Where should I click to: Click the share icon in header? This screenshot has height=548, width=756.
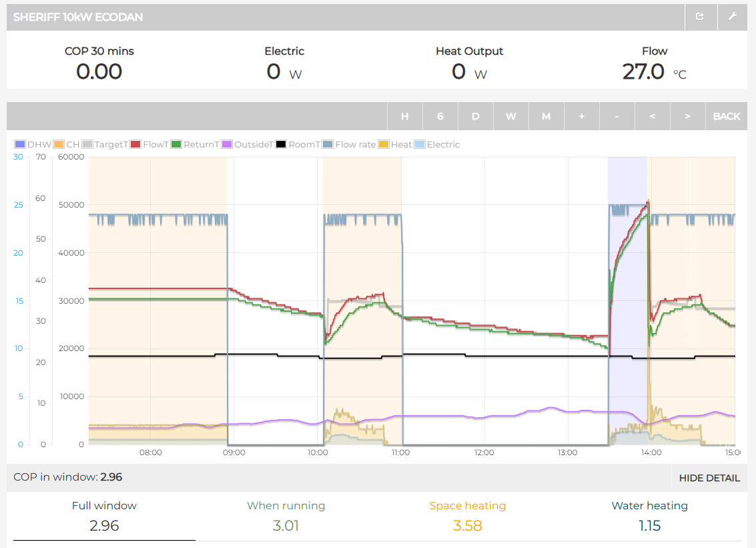coord(700,17)
